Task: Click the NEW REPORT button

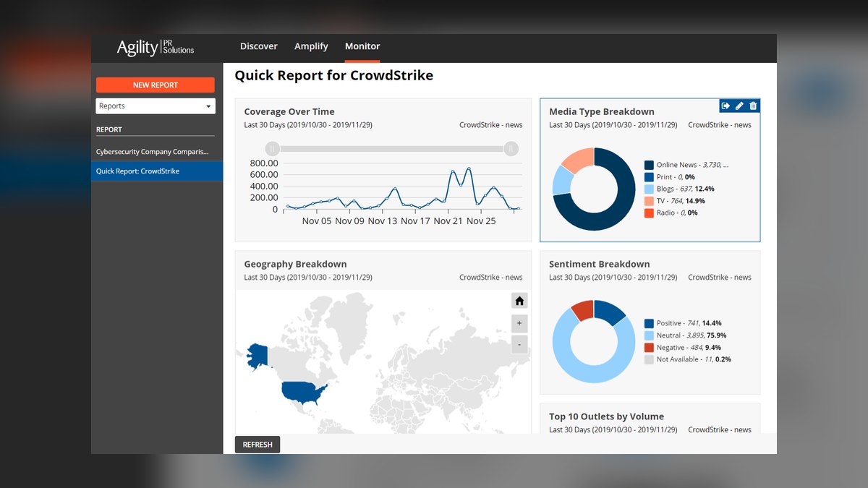Action: click(156, 85)
